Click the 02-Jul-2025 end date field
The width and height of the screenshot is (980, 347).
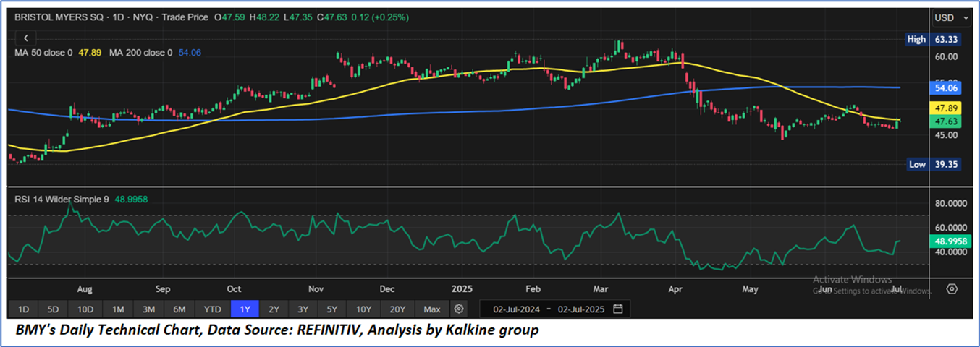point(581,309)
